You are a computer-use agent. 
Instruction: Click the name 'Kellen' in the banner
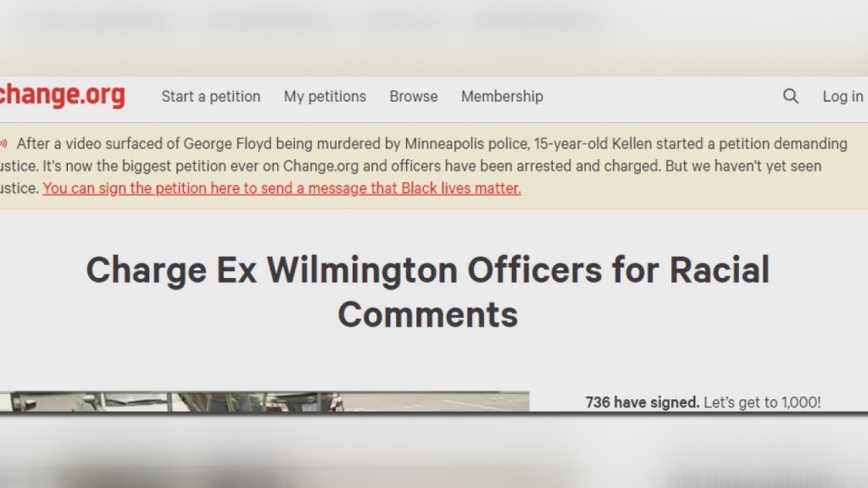[x=633, y=144]
